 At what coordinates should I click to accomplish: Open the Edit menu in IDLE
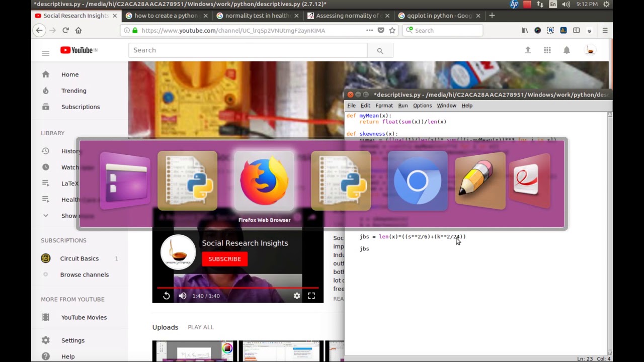point(365,106)
